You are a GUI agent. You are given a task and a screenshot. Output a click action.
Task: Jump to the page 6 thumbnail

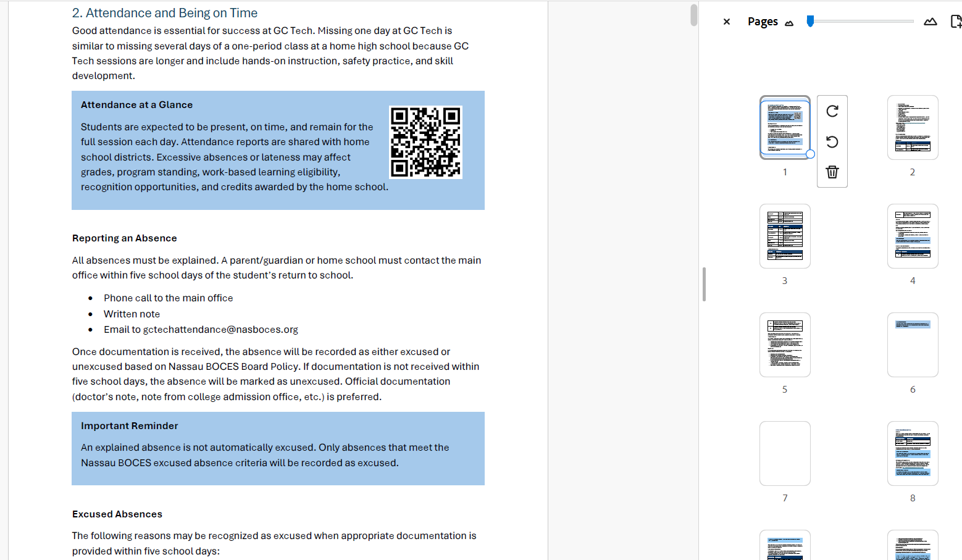pos(913,345)
